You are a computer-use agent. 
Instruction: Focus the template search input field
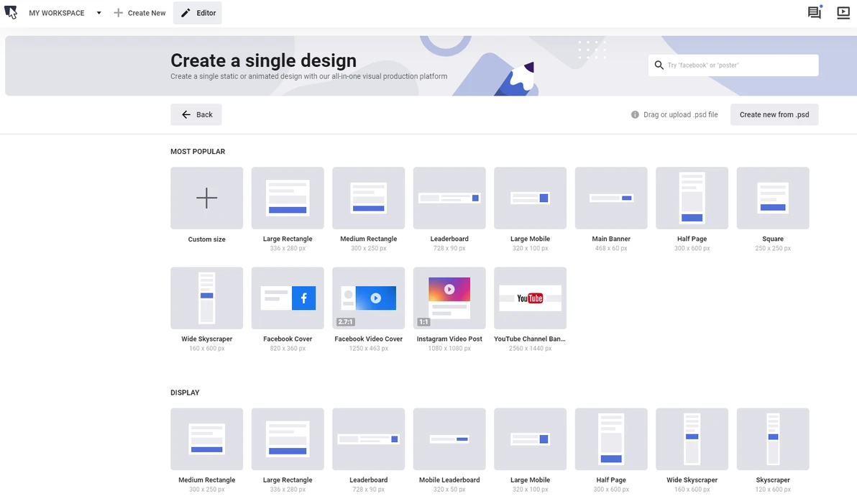click(741, 65)
